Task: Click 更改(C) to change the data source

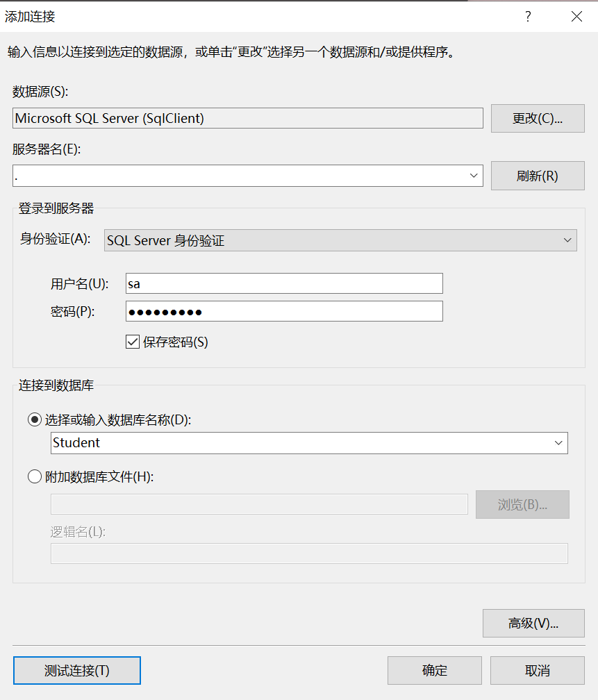Action: (538, 118)
